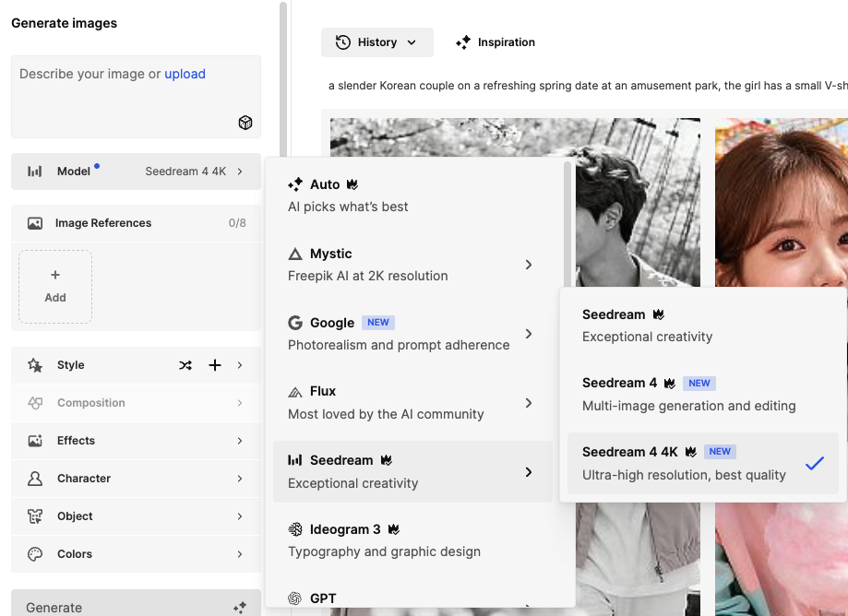Open the color portrait of the girl
The image size is (848, 616).
[782, 203]
